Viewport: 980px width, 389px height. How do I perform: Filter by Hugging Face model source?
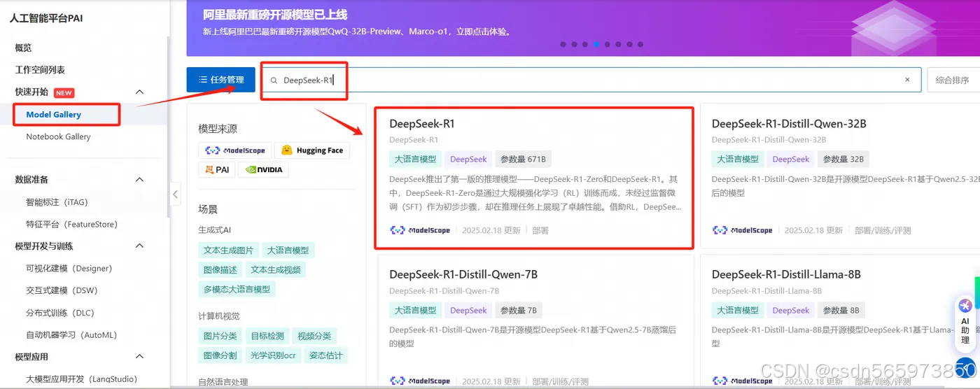312,150
